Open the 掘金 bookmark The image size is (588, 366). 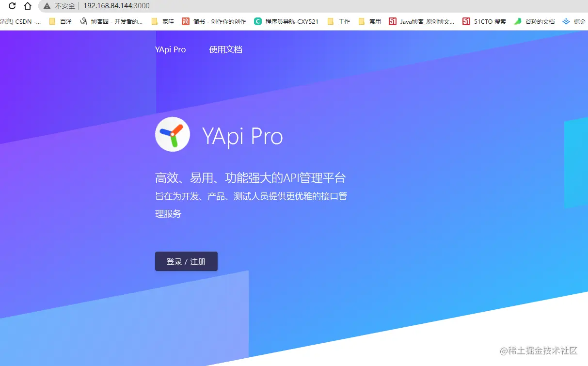[580, 21]
